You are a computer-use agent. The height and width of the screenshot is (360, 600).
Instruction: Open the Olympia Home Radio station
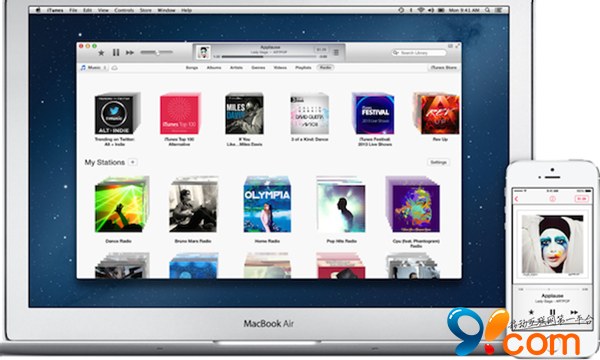[267, 205]
